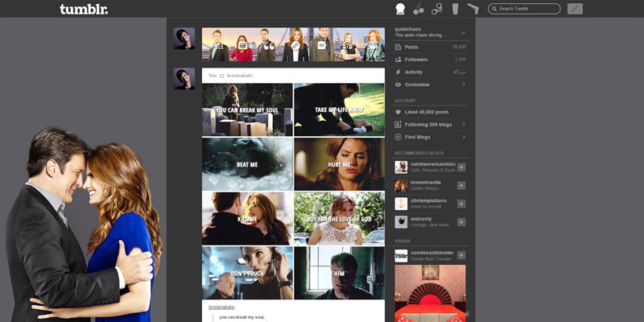The image size is (644, 322).
Task: Click the c0ntemplations anchor avatar
Action: (401, 204)
